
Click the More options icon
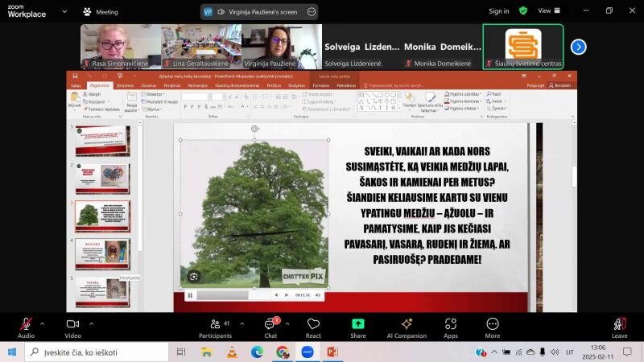coord(492,324)
